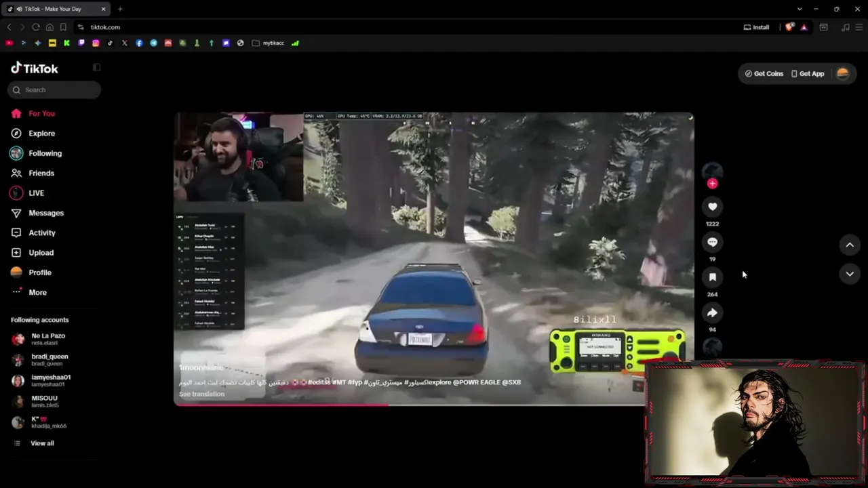Seek on the video progress bar
Image resolution: width=868 pixels, height=488 pixels.
pyautogui.click(x=434, y=405)
